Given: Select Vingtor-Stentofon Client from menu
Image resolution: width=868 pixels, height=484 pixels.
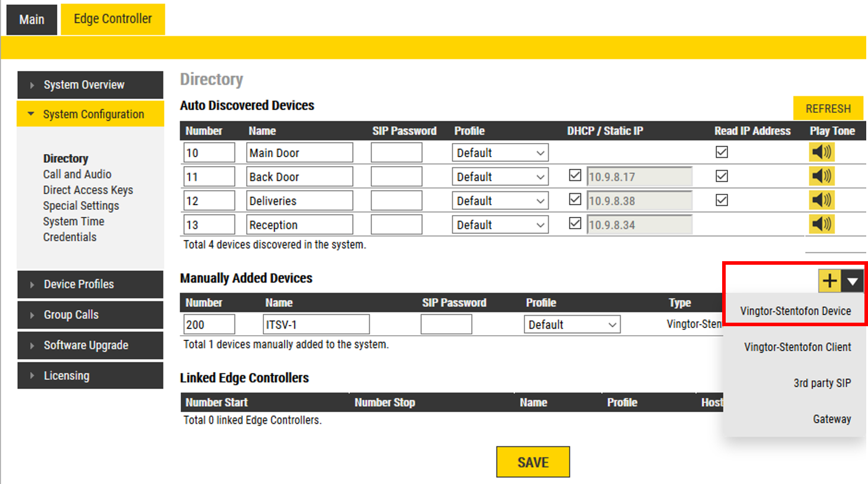Looking at the screenshot, I should (797, 347).
